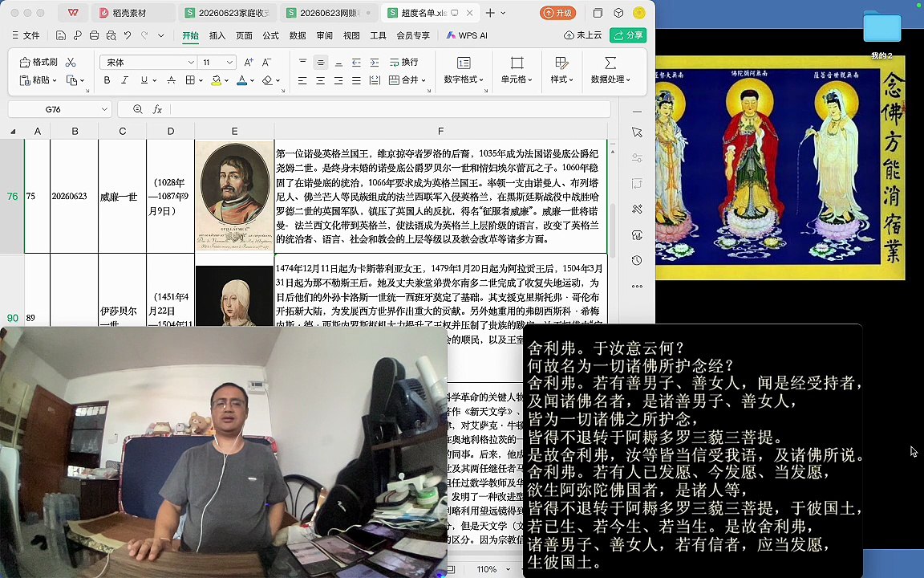Open print preview icon

pos(111,36)
